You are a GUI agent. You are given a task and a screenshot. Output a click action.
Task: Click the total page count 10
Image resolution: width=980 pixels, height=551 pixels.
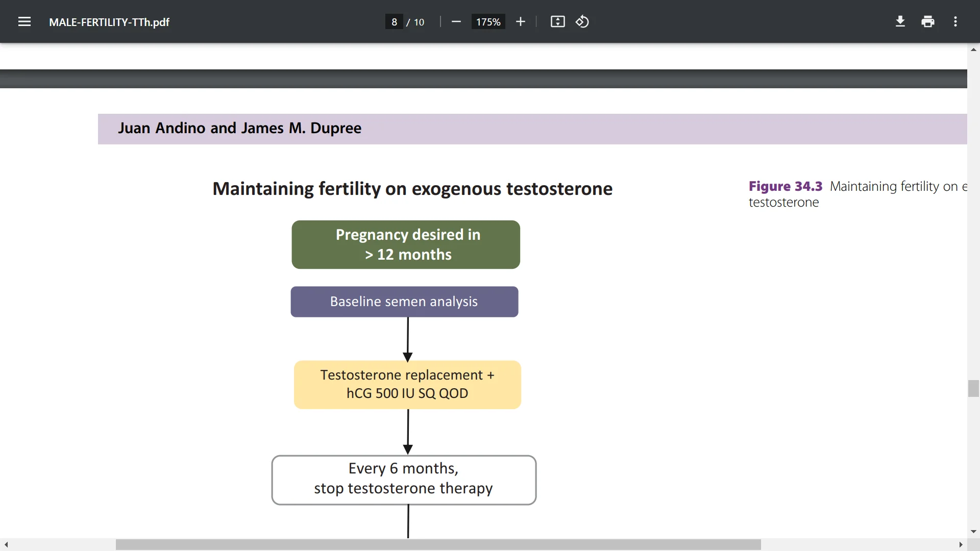pyautogui.click(x=419, y=22)
